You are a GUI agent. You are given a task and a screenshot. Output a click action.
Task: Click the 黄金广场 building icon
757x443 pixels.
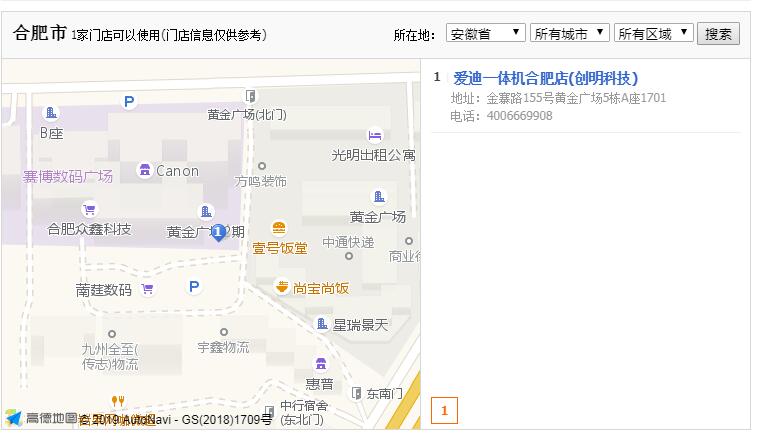pyautogui.click(x=379, y=196)
